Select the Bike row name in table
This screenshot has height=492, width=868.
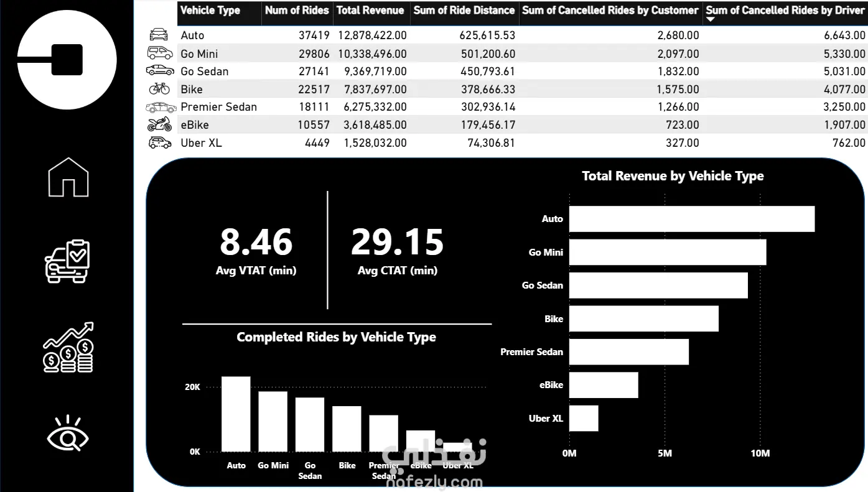[x=192, y=89]
